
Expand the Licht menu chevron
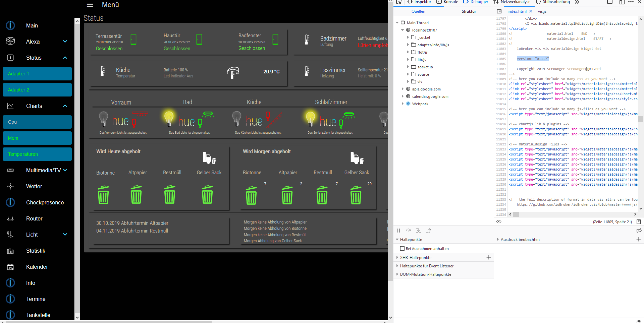pos(65,235)
